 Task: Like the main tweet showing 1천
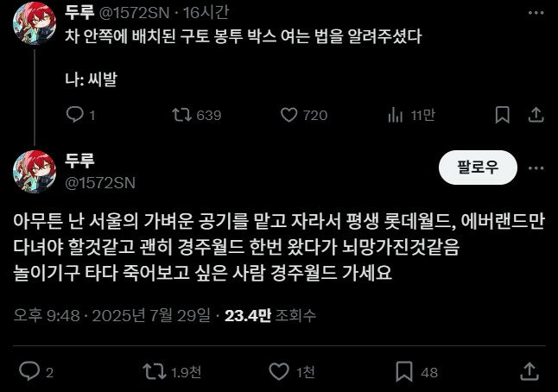tap(292, 372)
